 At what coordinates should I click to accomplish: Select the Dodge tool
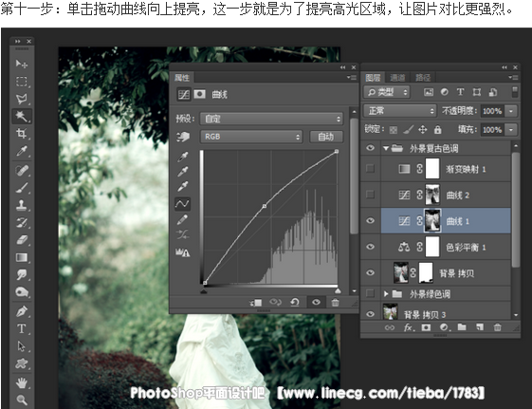(x=22, y=292)
